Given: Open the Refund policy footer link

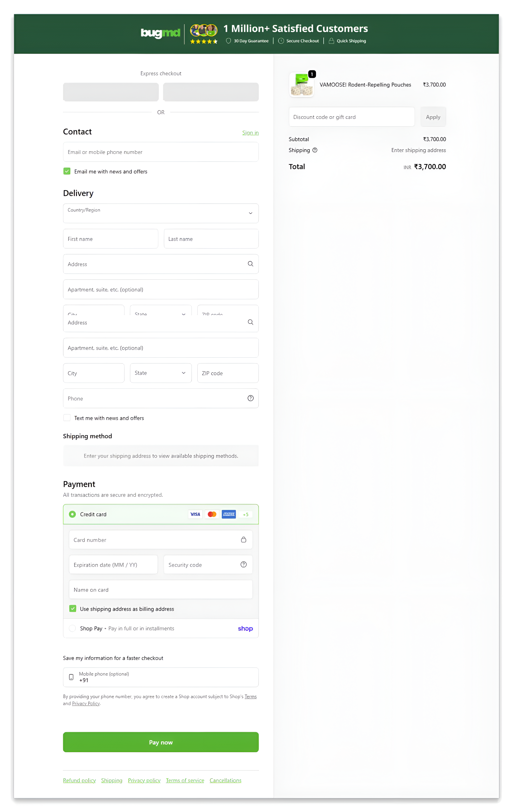Looking at the screenshot, I should coord(79,780).
